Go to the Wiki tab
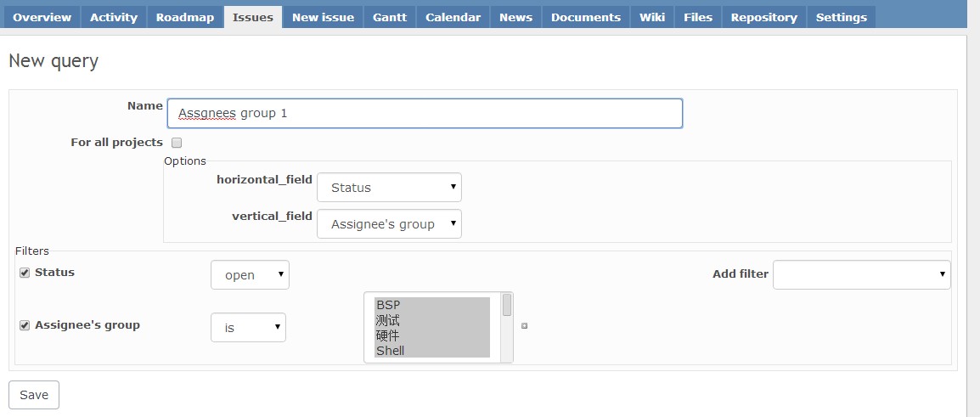 click(x=652, y=18)
